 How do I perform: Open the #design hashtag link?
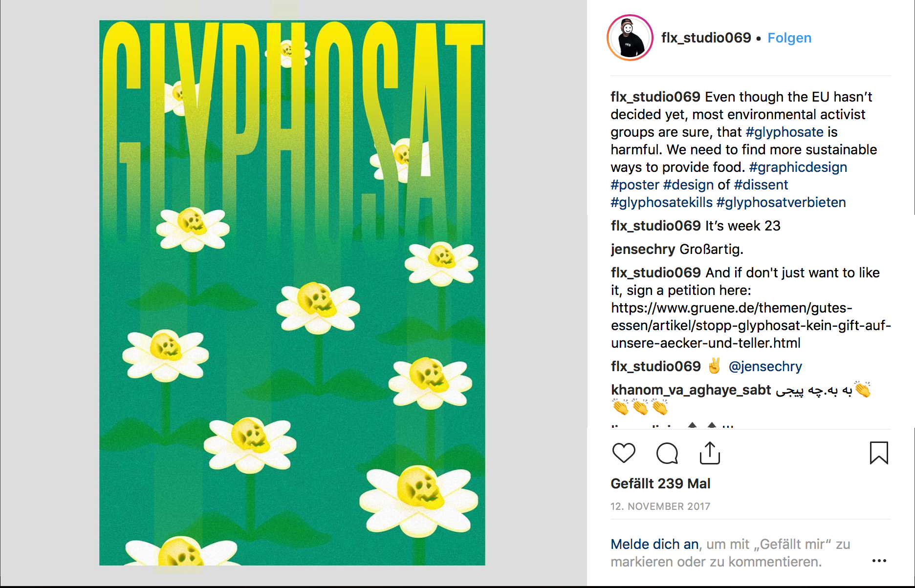pos(689,185)
